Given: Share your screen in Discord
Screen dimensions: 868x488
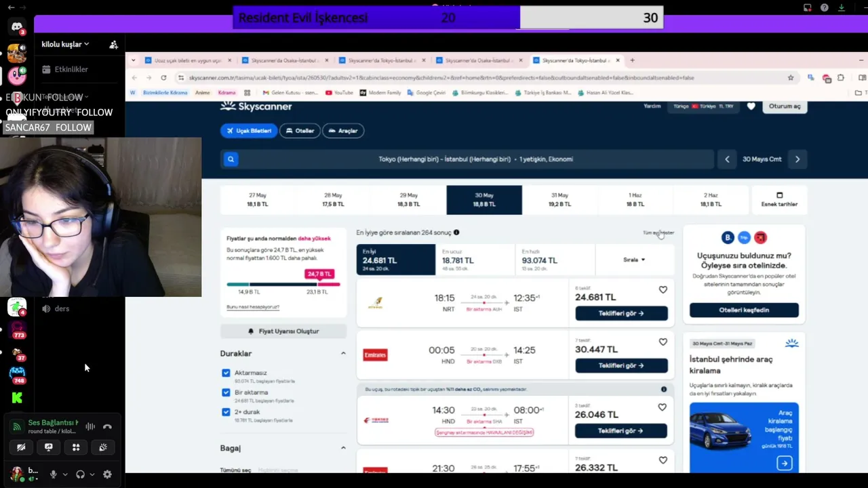Looking at the screenshot, I should (49, 447).
